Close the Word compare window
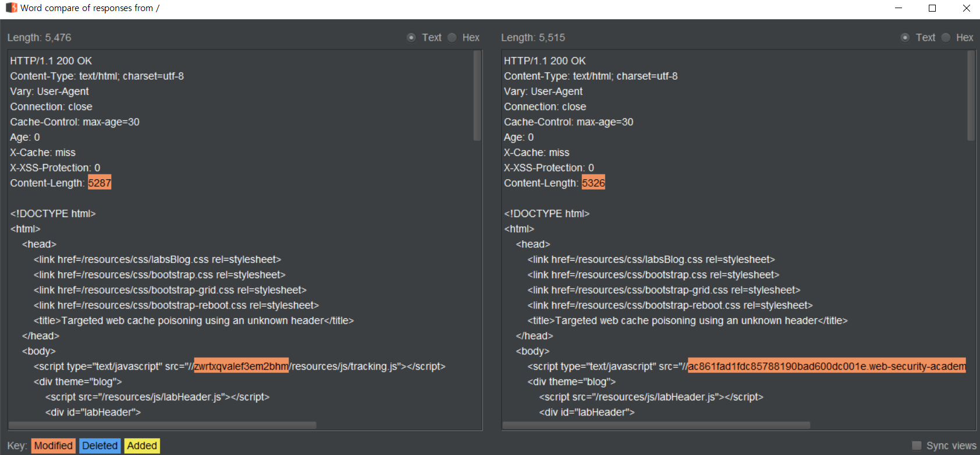This screenshot has width=980, height=455. [x=966, y=8]
